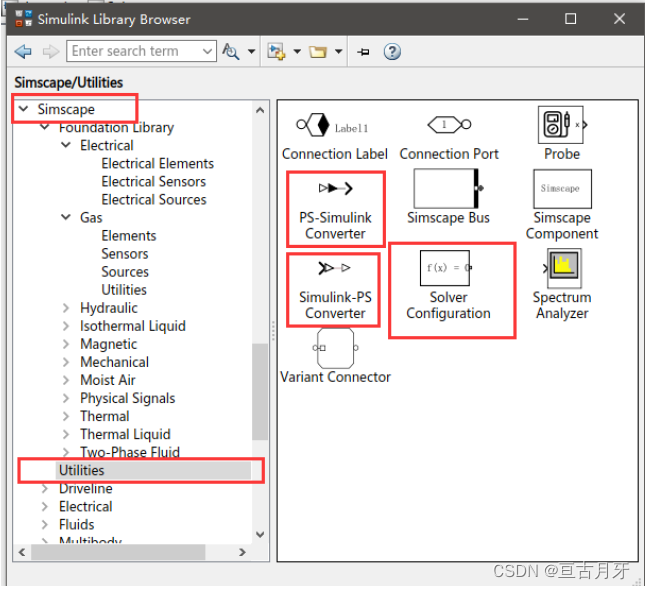645x589 pixels.
Task: Collapse the Electrical node under Foundation Library
Action: pos(66,145)
